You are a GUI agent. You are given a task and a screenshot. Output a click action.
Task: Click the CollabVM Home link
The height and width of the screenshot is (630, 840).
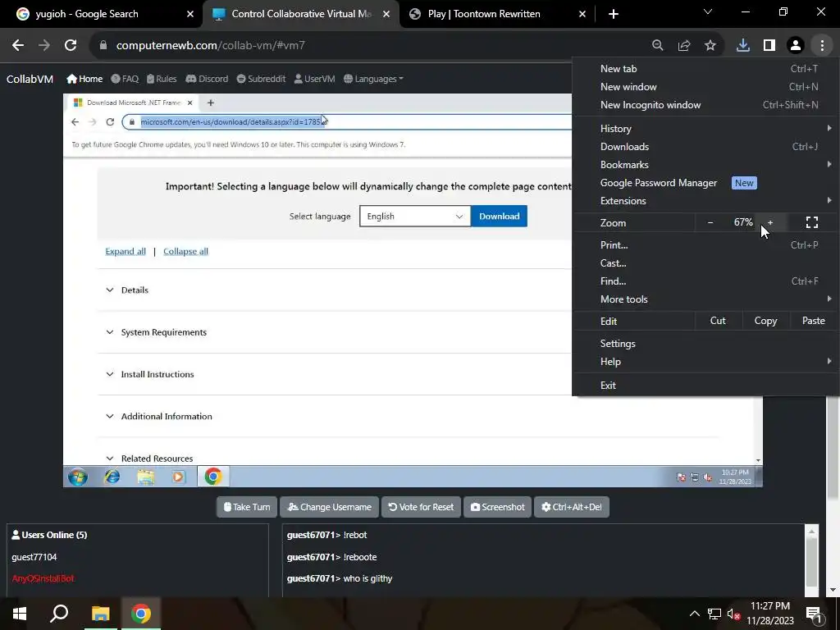[x=84, y=80]
